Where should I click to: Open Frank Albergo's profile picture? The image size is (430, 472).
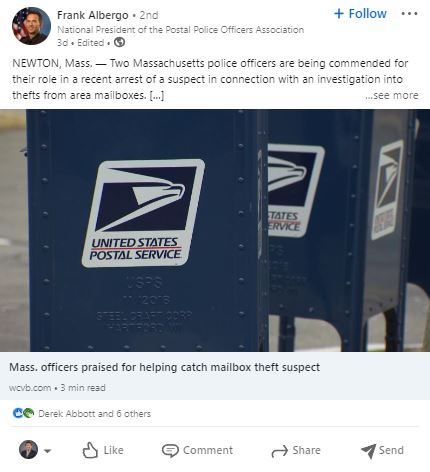coord(31,26)
